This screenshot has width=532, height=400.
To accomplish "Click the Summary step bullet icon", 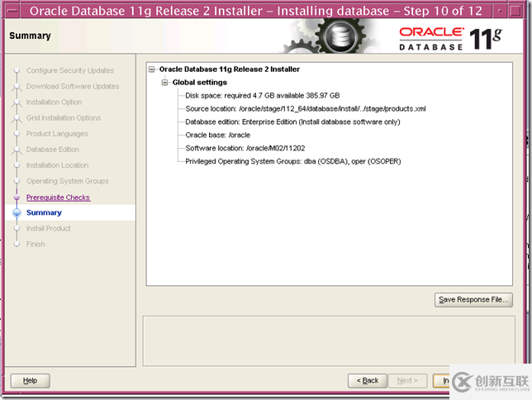I will tap(17, 213).
